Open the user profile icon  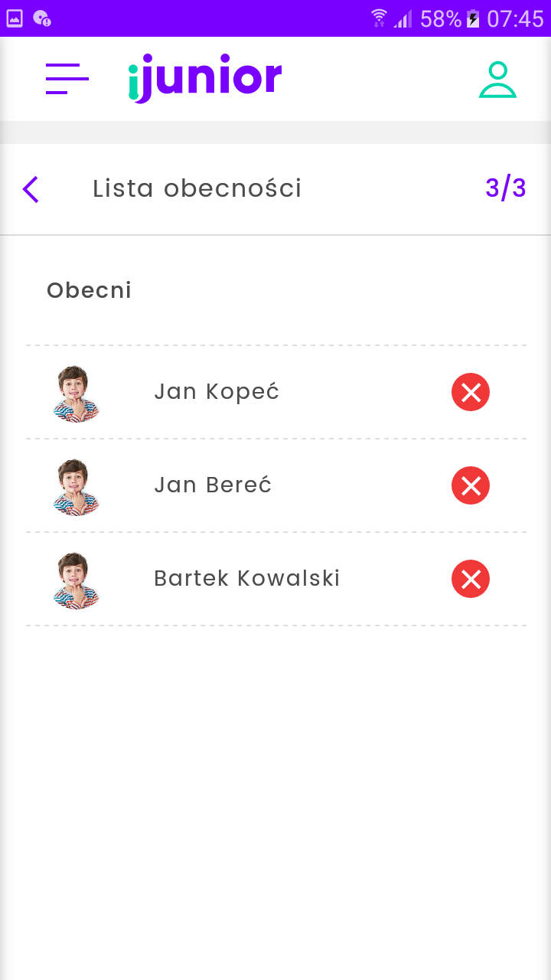(x=497, y=80)
